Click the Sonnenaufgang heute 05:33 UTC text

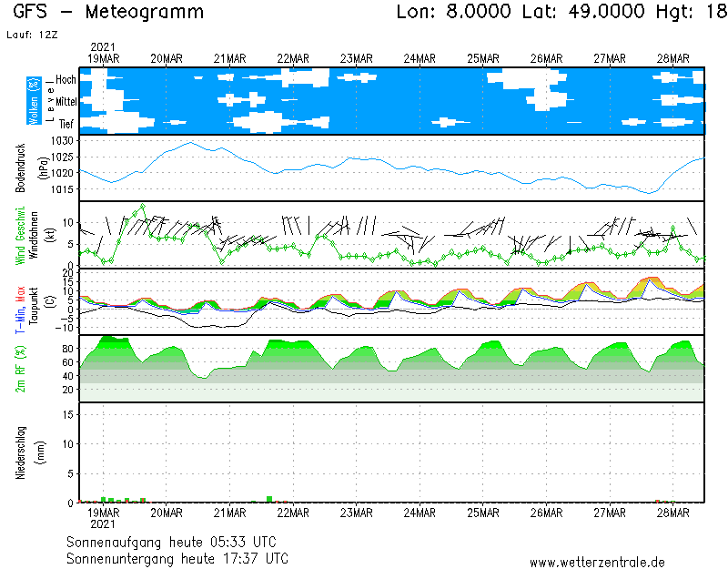click(x=177, y=542)
